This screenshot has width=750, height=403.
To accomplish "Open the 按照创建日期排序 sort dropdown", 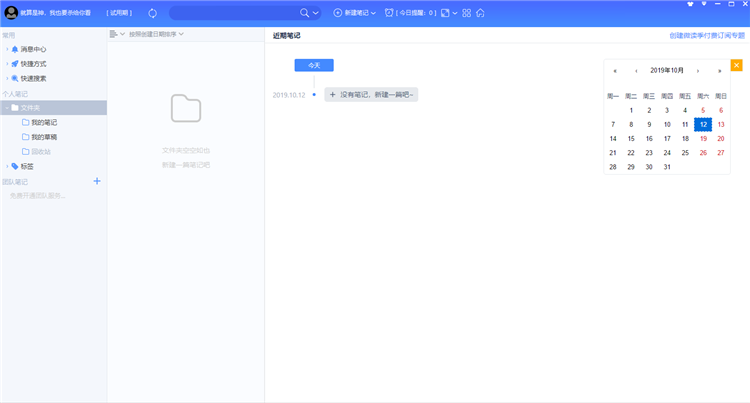I will (x=156, y=34).
